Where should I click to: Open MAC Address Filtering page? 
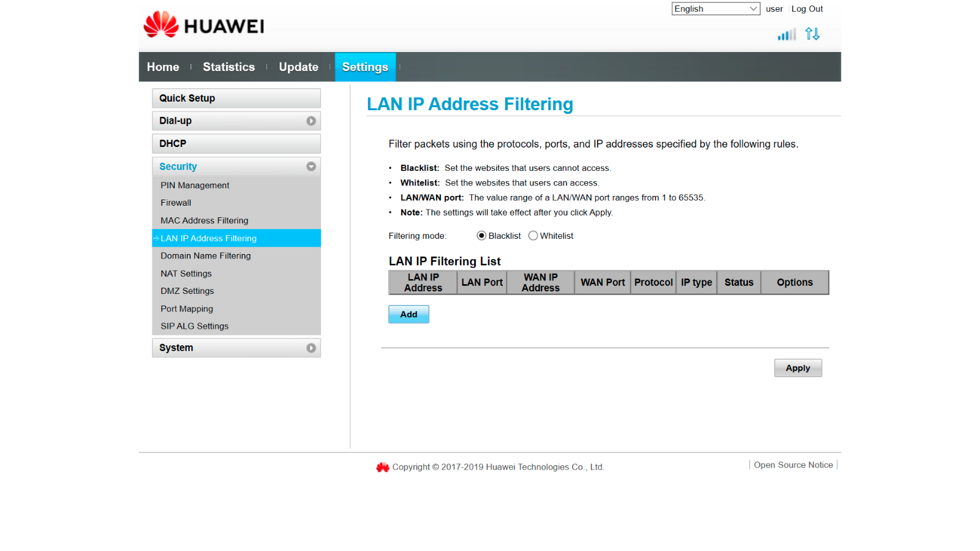205,220
